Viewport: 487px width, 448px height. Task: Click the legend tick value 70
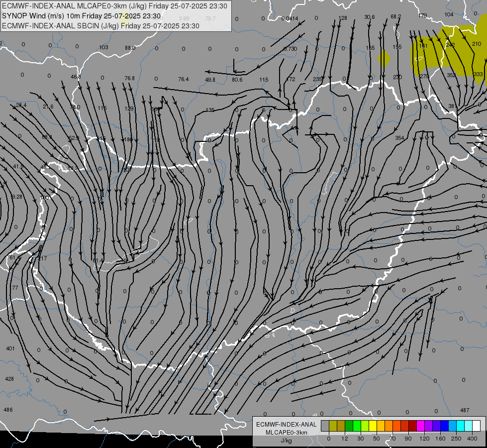[x=392, y=439]
